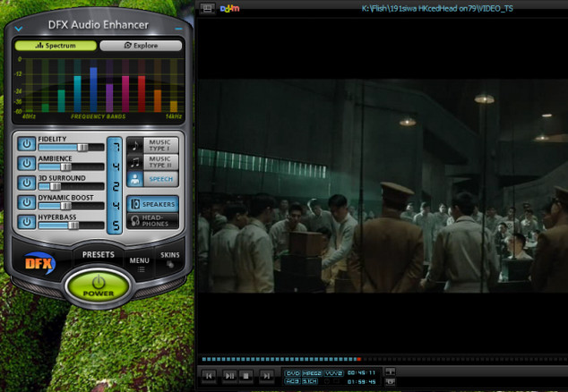Switch to the Explore tab
Viewport: 568px width, 392px height.
coord(141,46)
